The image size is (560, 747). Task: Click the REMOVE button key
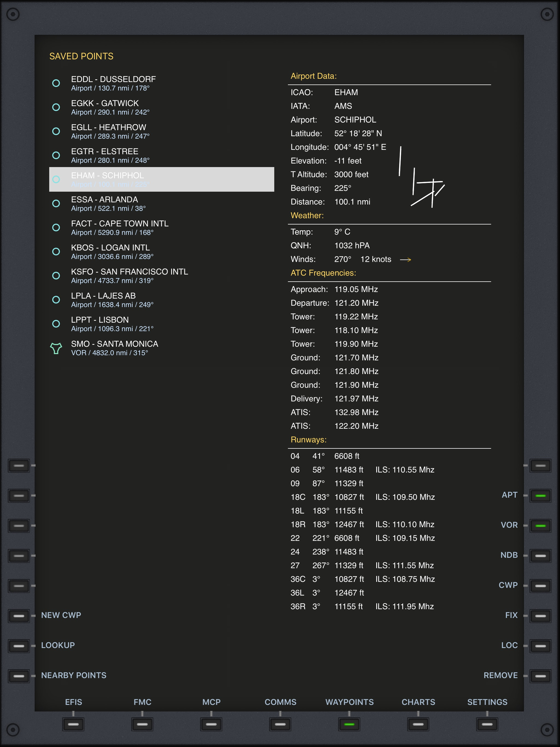coord(540,676)
